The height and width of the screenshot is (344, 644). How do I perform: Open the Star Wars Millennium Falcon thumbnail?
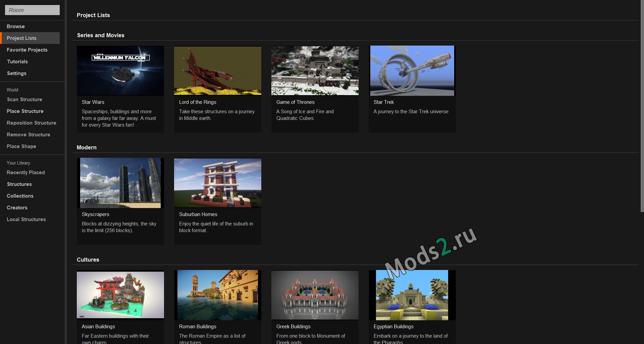(120, 71)
